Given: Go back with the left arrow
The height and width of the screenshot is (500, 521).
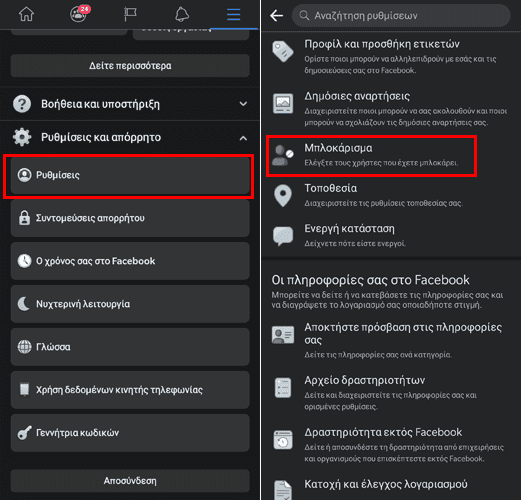Looking at the screenshot, I should [276, 15].
